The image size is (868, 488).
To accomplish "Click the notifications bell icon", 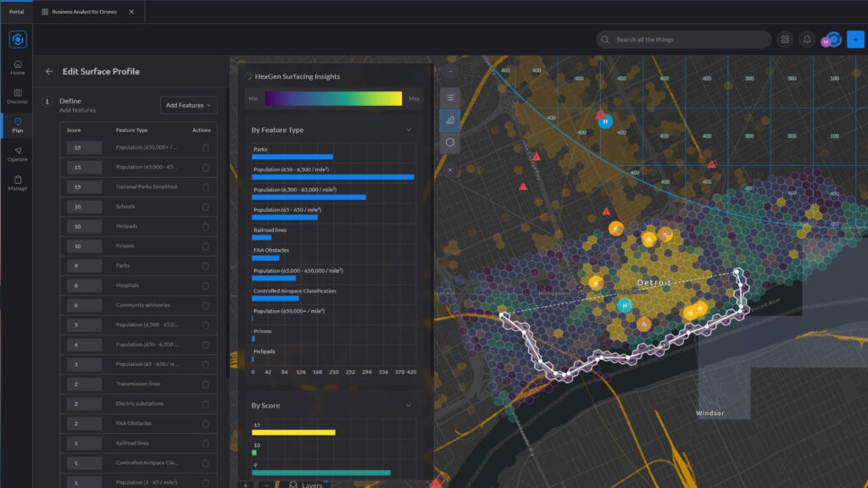I will click(807, 40).
